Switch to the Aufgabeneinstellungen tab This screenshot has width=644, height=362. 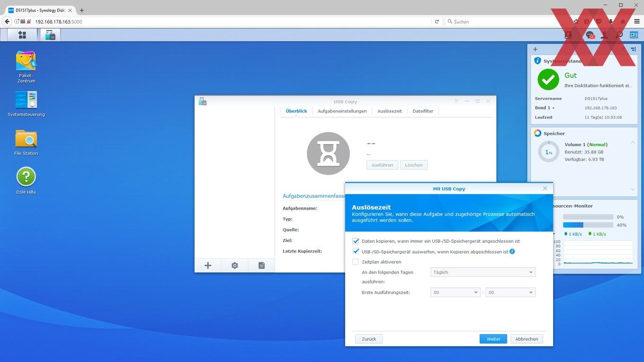[342, 111]
